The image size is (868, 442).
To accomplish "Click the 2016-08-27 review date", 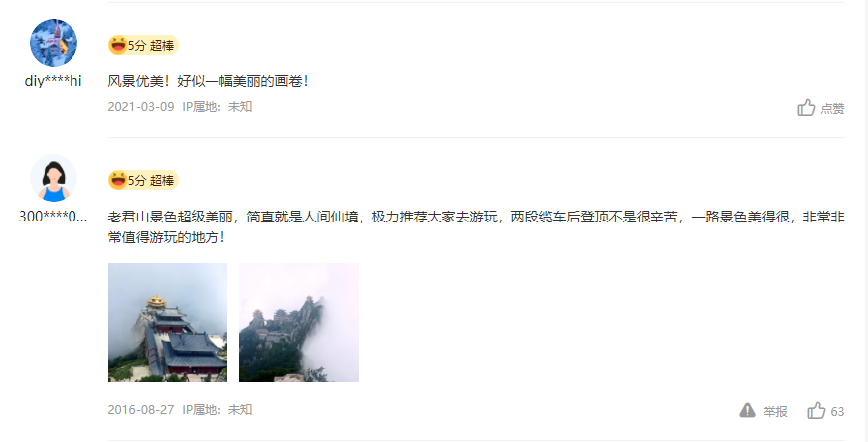I will [141, 410].
